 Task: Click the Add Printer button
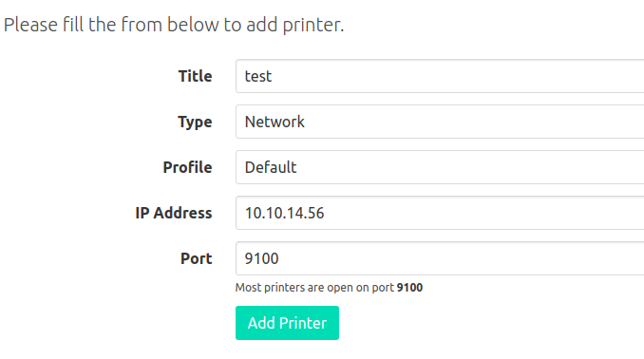(x=287, y=323)
